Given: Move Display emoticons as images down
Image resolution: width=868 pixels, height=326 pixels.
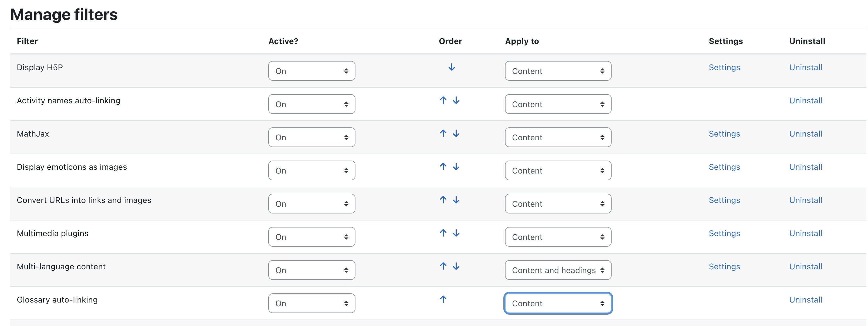Looking at the screenshot, I should point(456,167).
